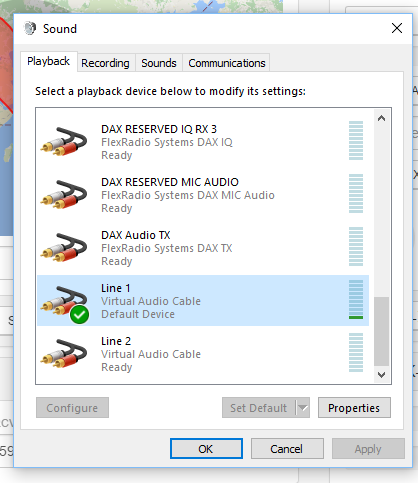This screenshot has height=483, width=418.
Task: Open Properties for the selected device
Action: (x=354, y=407)
